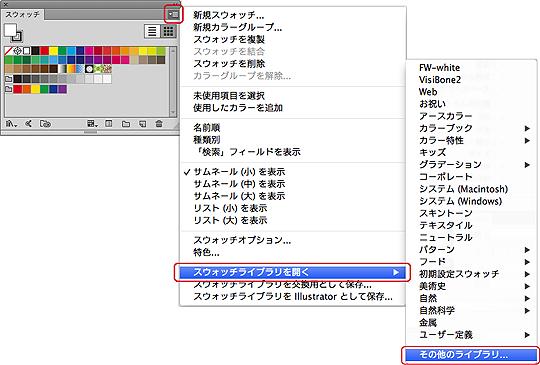
Task: Click the New Color Group folder icon
Action: click(x=126, y=124)
